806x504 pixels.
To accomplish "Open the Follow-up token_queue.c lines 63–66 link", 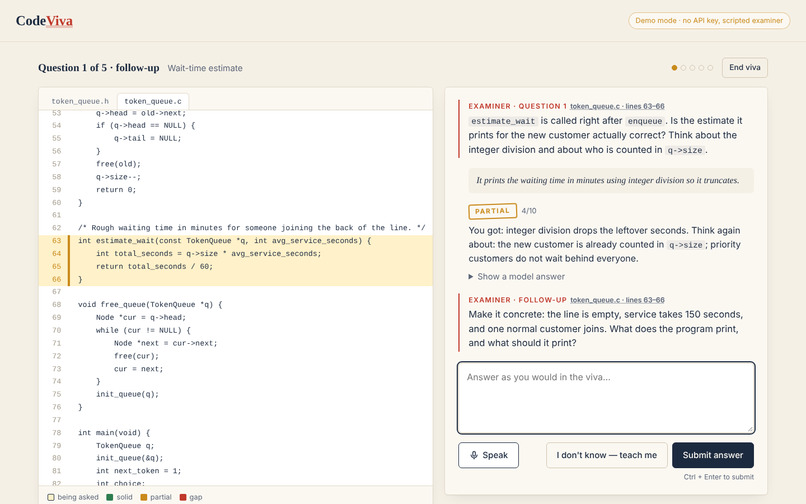I will (x=617, y=300).
